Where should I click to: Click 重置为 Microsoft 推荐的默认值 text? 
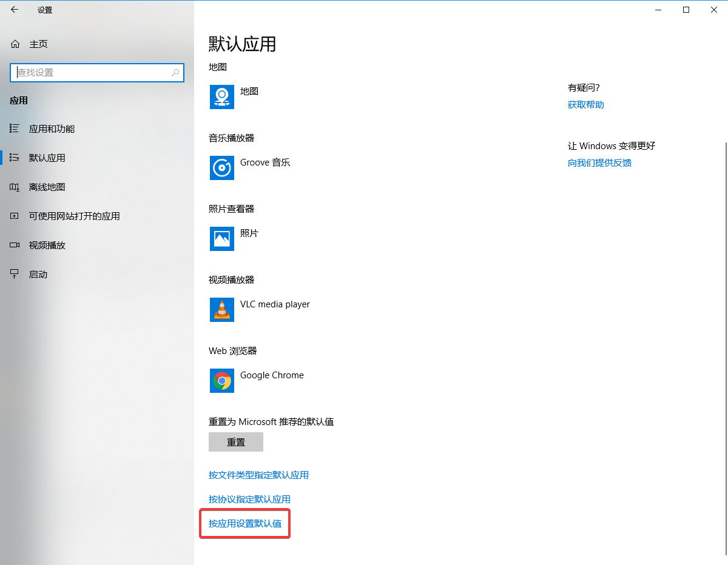pos(271,421)
